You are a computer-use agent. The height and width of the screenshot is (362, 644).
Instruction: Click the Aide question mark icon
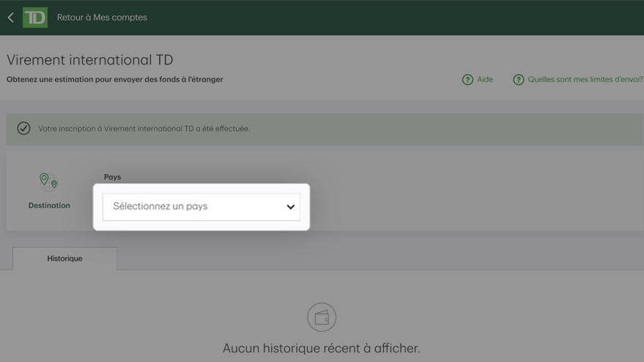[467, 80]
